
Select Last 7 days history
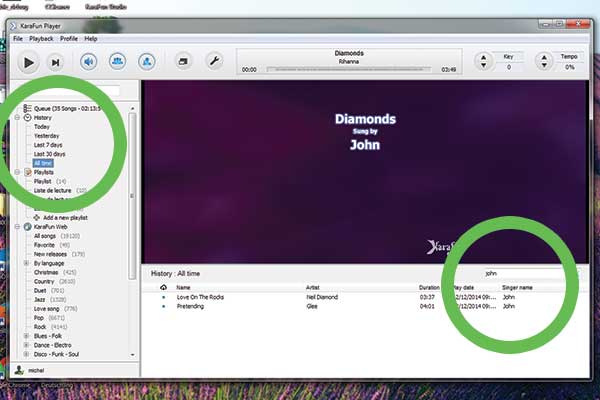48,145
